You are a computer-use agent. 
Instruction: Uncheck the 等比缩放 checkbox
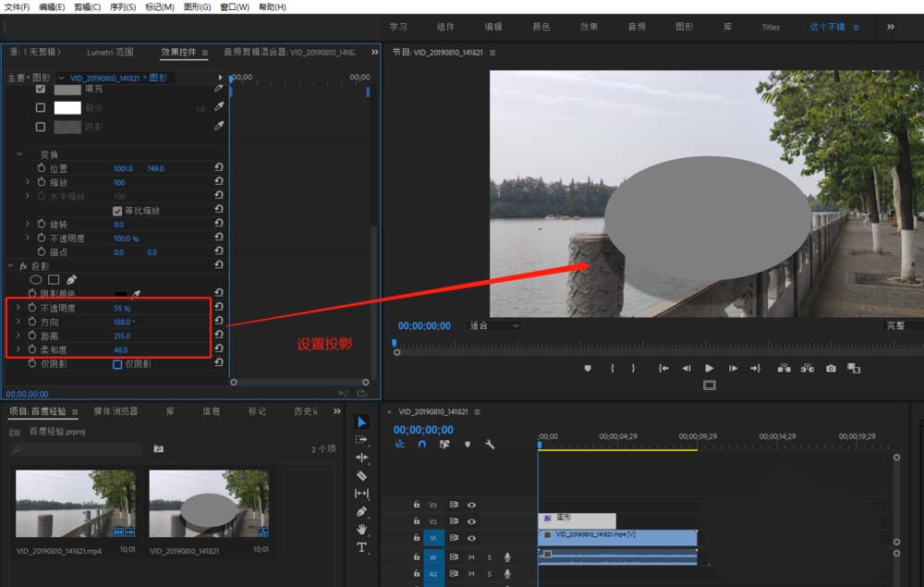(x=117, y=211)
